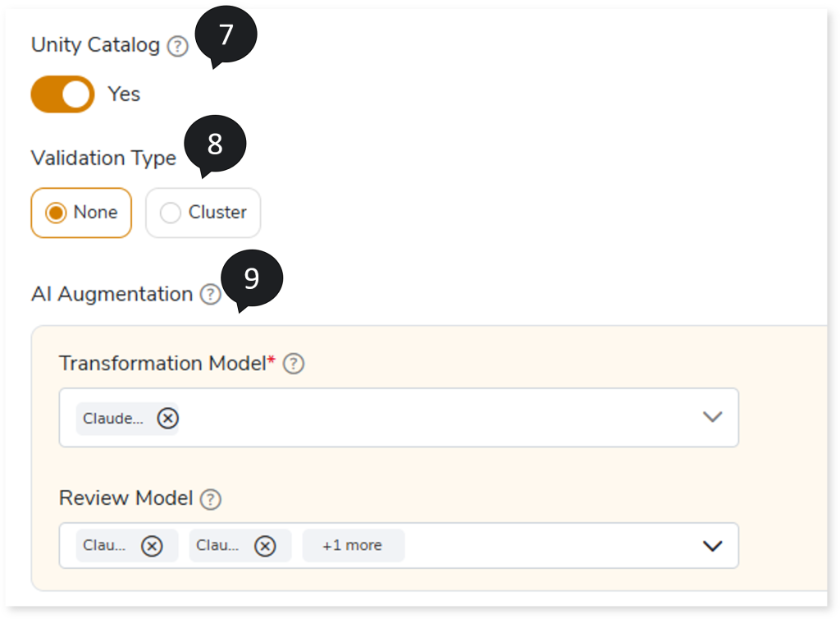
Task: Click the Unity Catalog help icon
Action: 177,47
